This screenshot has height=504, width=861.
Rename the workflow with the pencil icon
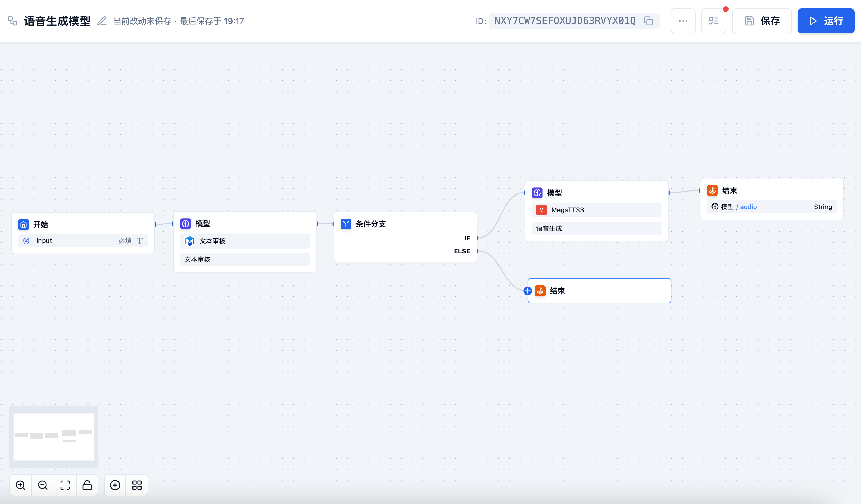click(101, 21)
